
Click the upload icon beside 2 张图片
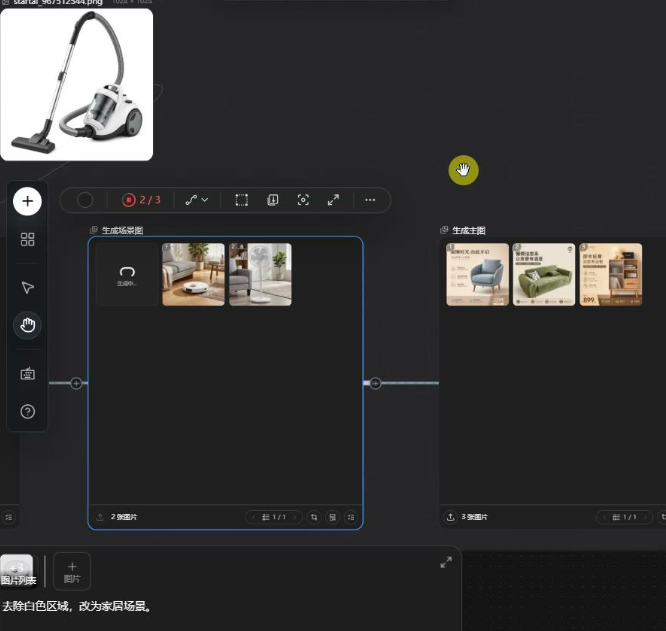point(100,517)
